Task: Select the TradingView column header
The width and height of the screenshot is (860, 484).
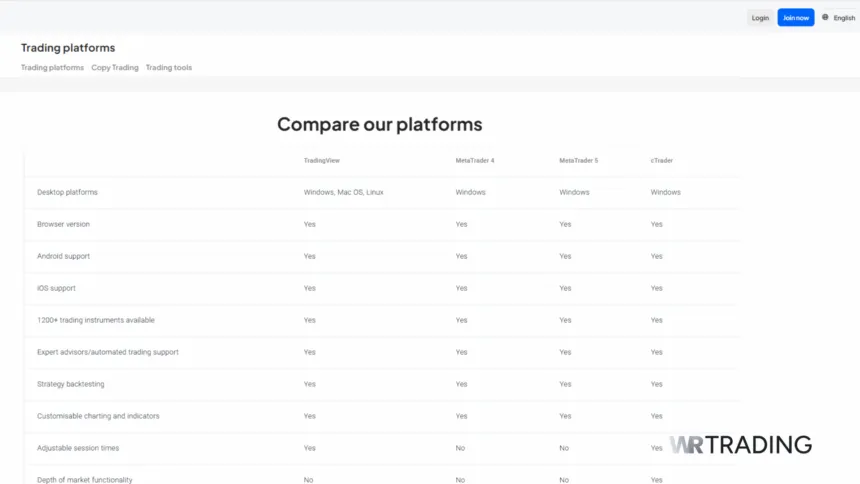Action: 322,161
